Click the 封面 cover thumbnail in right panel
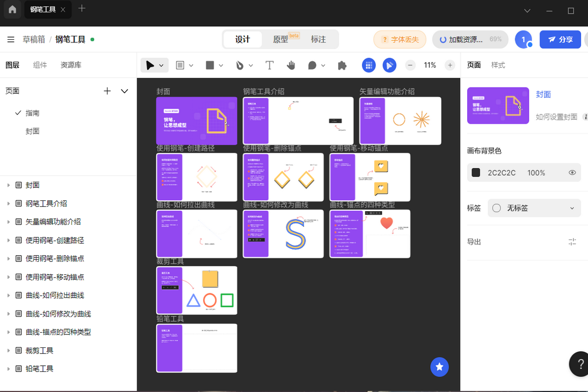The width and height of the screenshot is (588, 392). pos(498,105)
